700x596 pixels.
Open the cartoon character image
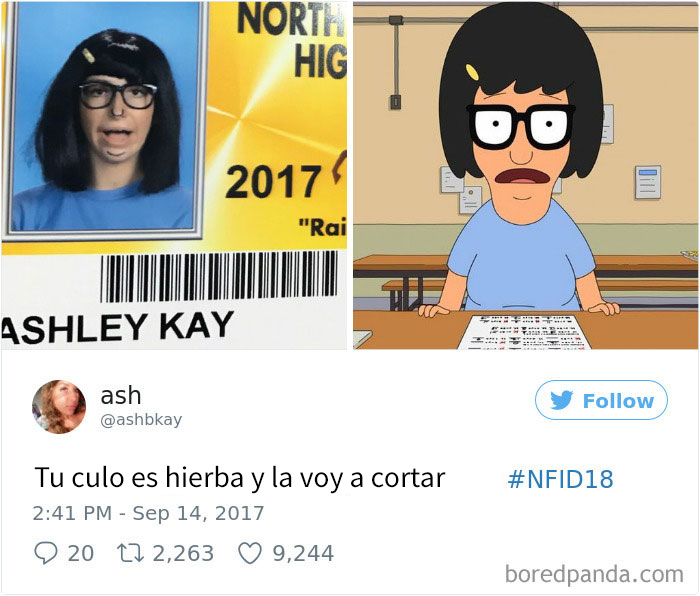pyautogui.click(x=525, y=175)
